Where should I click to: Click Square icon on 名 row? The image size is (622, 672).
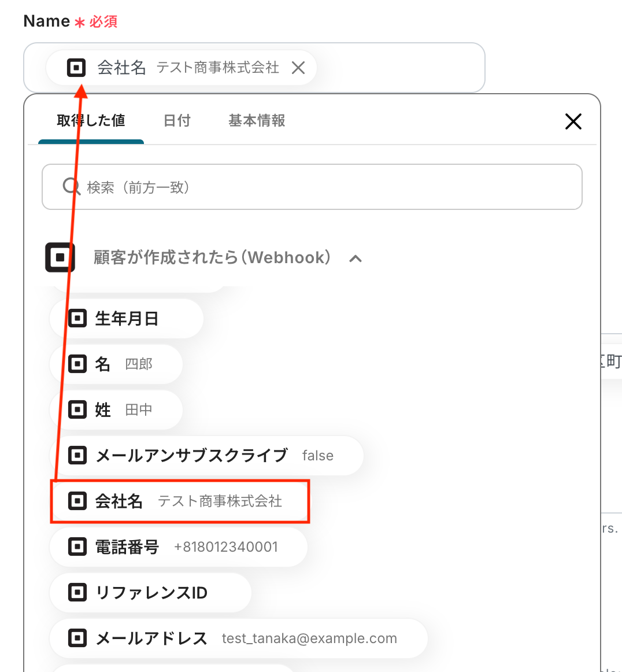[x=77, y=364]
